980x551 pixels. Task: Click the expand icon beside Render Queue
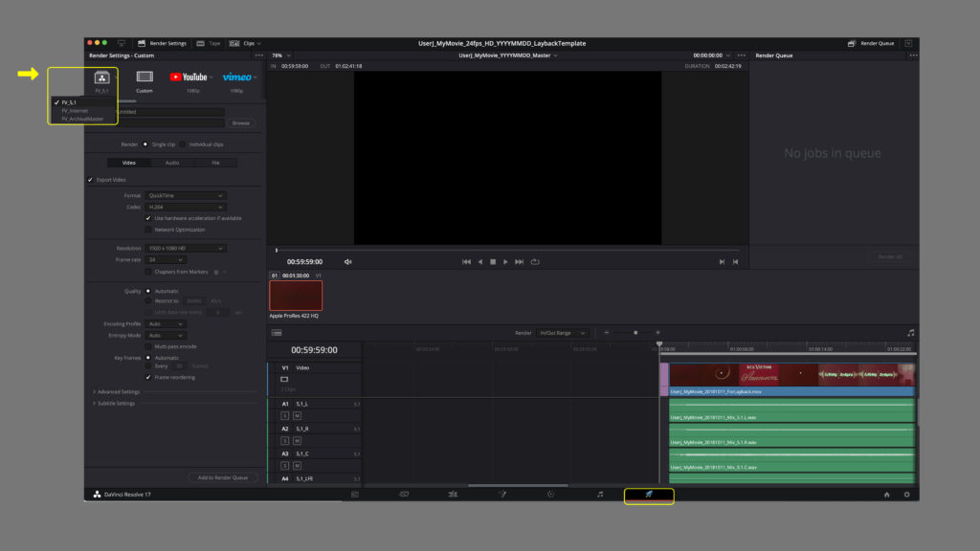click(909, 43)
